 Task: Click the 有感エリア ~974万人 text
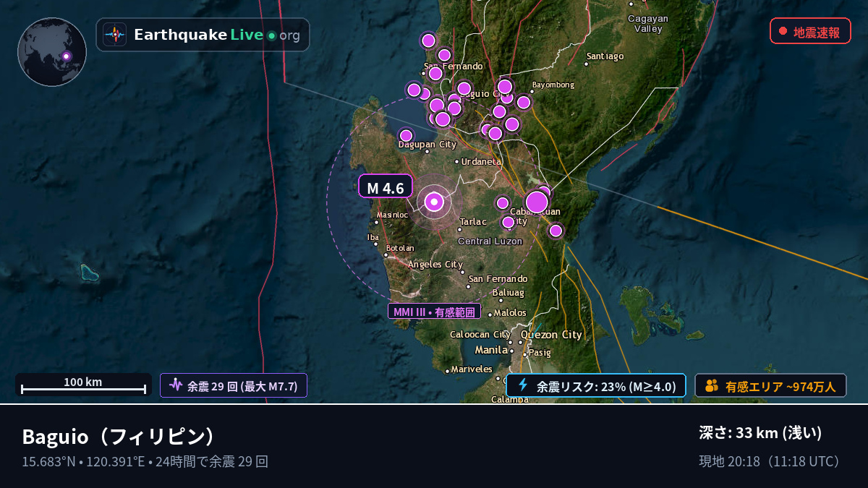click(x=780, y=386)
